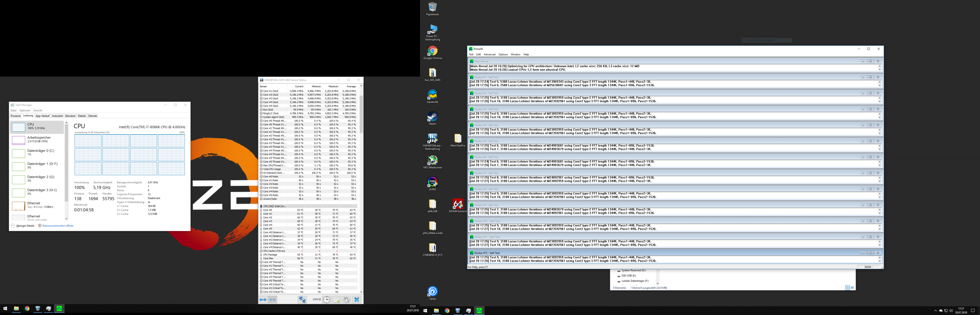Click HWiNFO network remote monitoring icon
Image resolution: width=980 pixels, height=315 pixels.
(302, 300)
